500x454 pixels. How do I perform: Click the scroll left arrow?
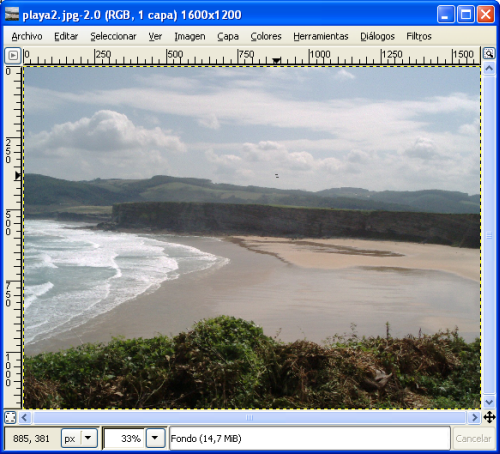(x=25, y=417)
